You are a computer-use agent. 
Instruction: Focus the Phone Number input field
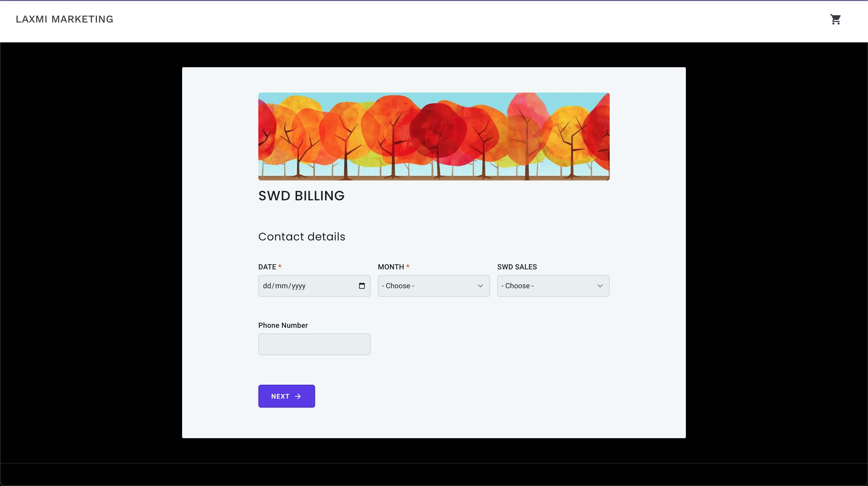pyautogui.click(x=314, y=344)
